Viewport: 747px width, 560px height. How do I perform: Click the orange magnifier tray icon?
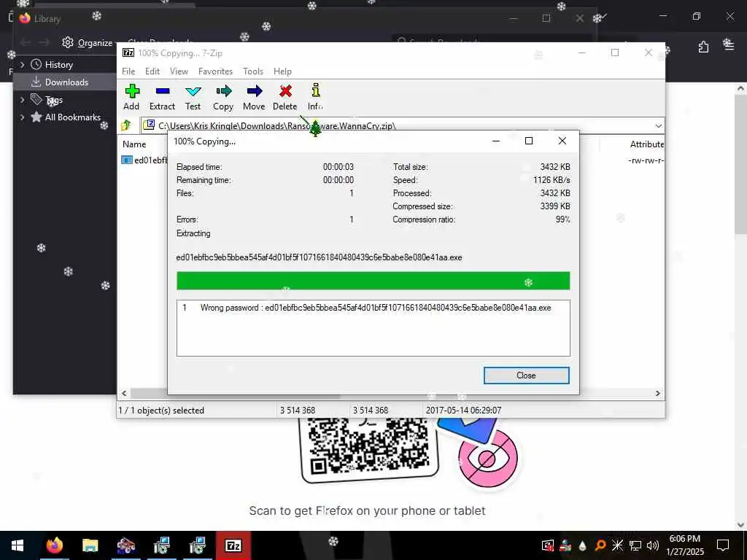coord(600,545)
